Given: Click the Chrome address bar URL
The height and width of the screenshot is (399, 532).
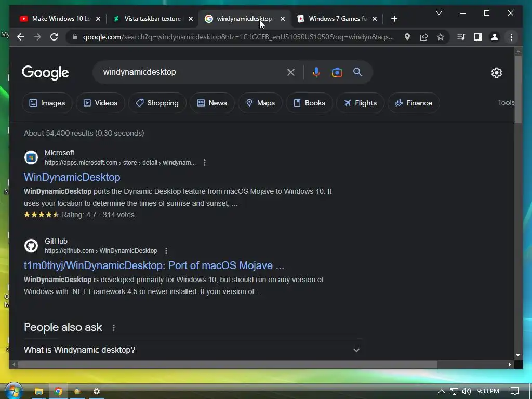Looking at the screenshot, I should point(238,37).
